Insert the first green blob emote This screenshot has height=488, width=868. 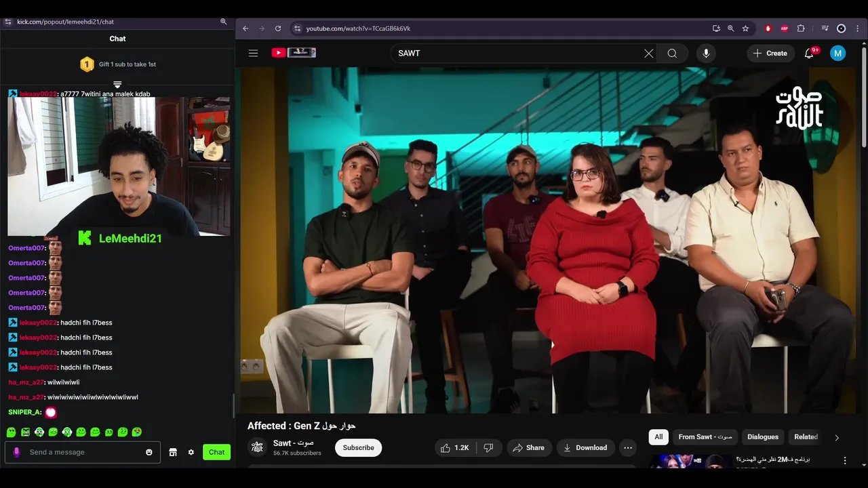coord(11,432)
